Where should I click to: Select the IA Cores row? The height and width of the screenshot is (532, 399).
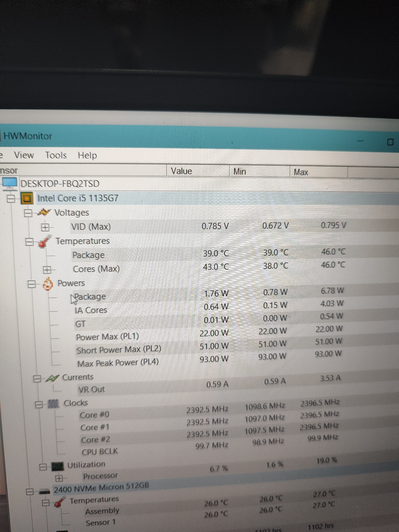(91, 310)
